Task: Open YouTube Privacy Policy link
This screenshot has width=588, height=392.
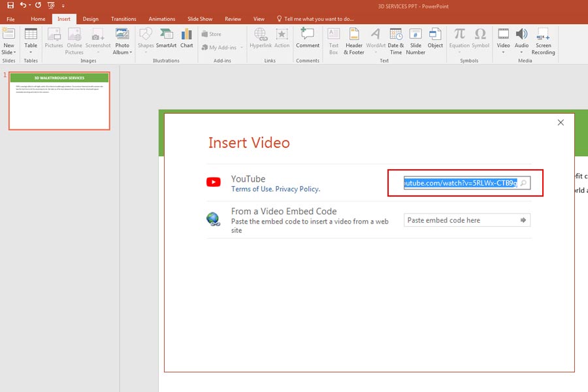Action: point(297,189)
